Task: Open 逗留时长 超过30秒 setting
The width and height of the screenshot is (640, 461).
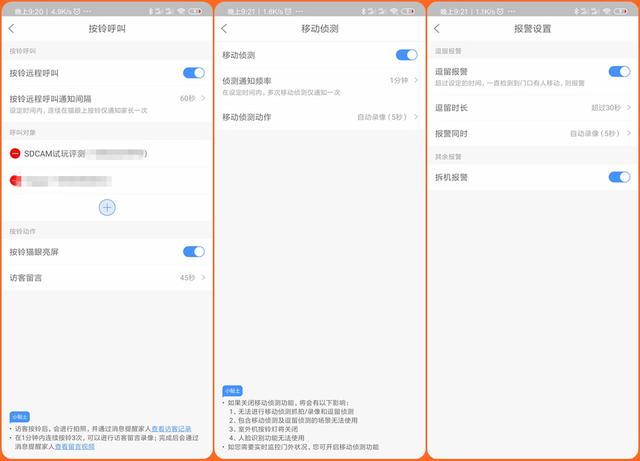Action: coord(532,108)
